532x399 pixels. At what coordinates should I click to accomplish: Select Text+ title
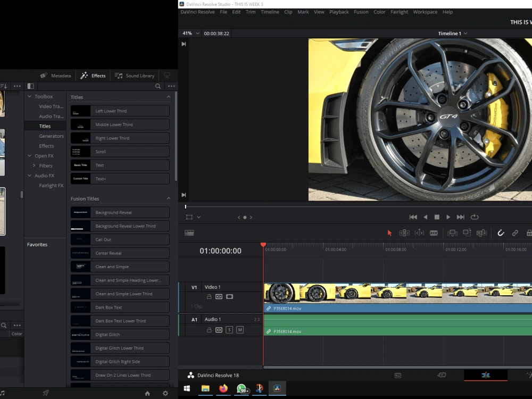120,179
